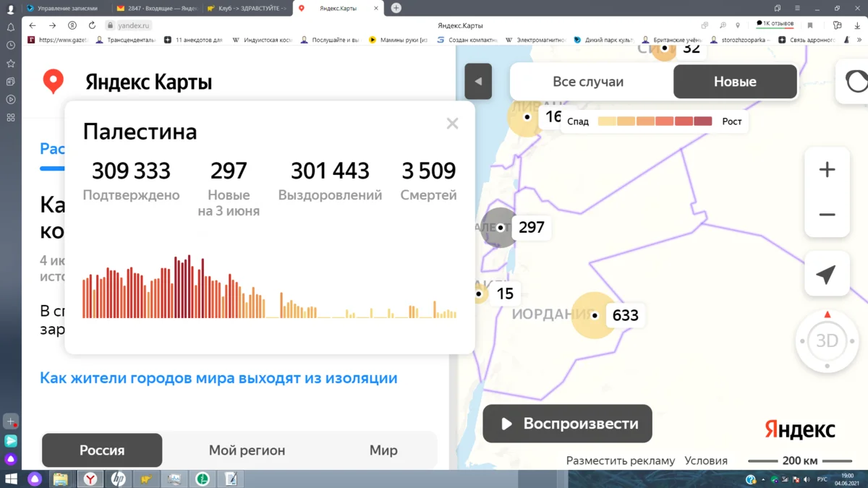Select the Ливан map marker near the legend
Screen dimensions: 868x488
(x=527, y=116)
